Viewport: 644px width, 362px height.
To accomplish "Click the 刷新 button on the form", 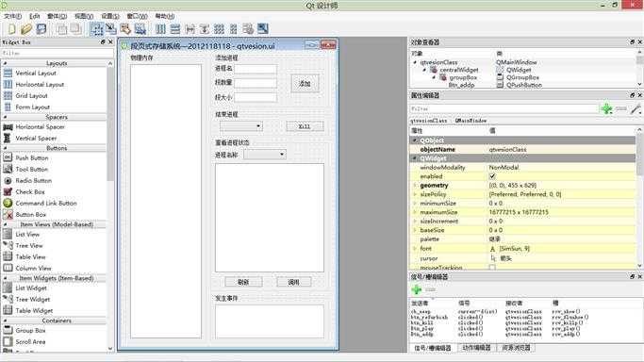I will pyautogui.click(x=243, y=282).
